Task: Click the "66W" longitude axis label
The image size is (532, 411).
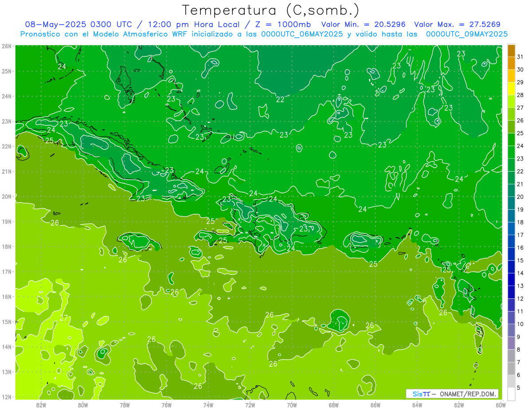Action: pyautogui.click(x=376, y=405)
